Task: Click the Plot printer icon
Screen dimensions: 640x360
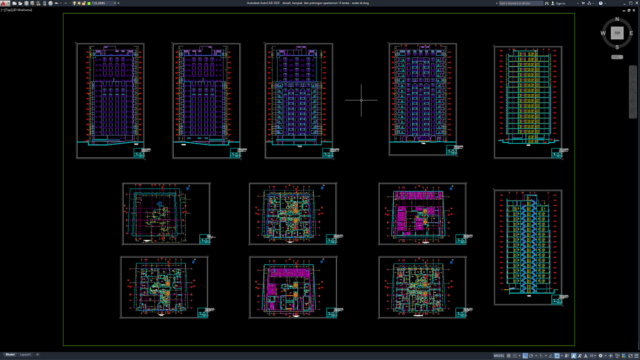Action: [51, 3]
